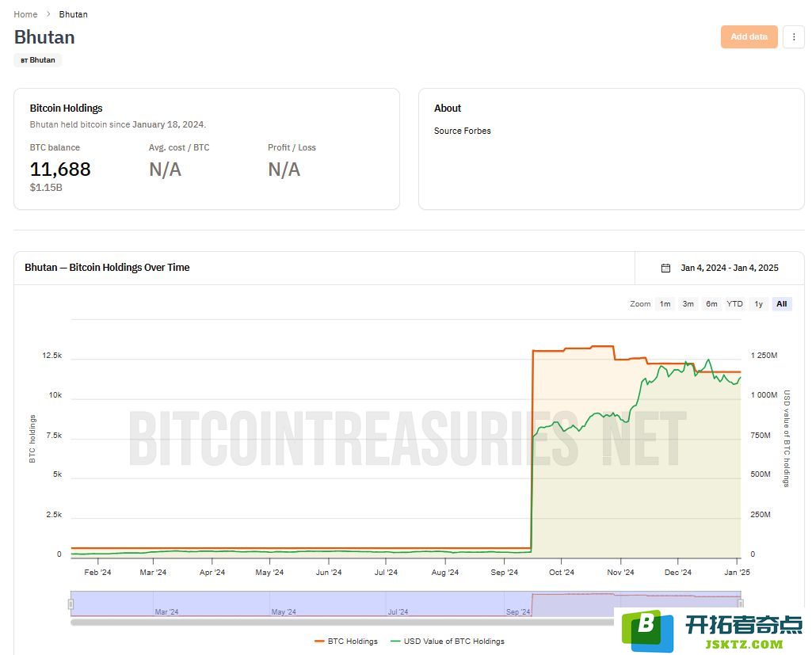Click the Oct '24 x-axis label

562,572
